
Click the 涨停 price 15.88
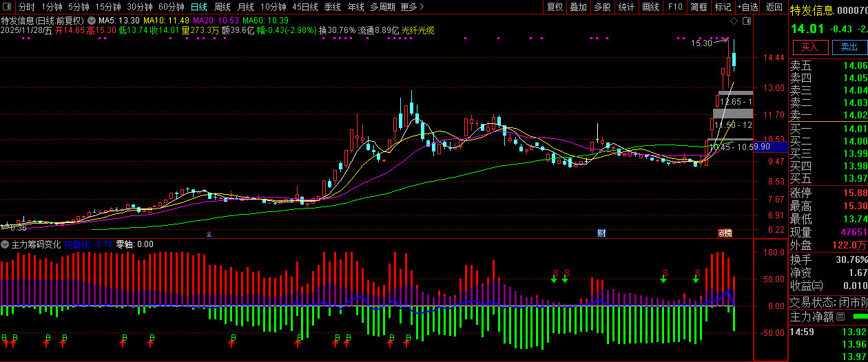[x=855, y=193]
